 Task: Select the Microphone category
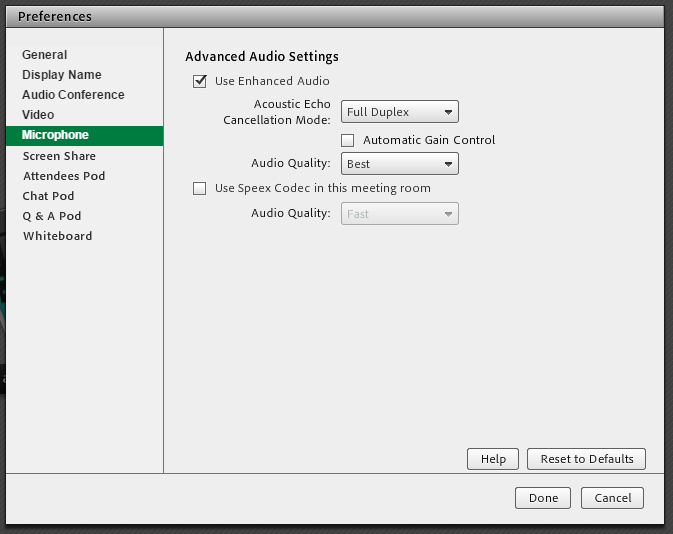click(56, 135)
